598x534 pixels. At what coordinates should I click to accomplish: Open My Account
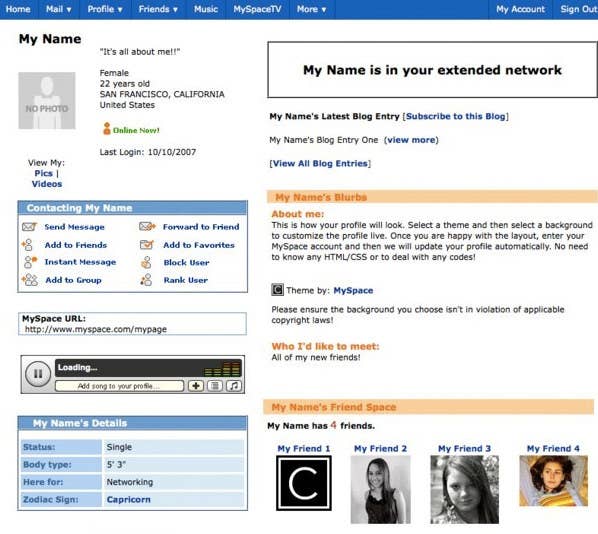tap(521, 9)
